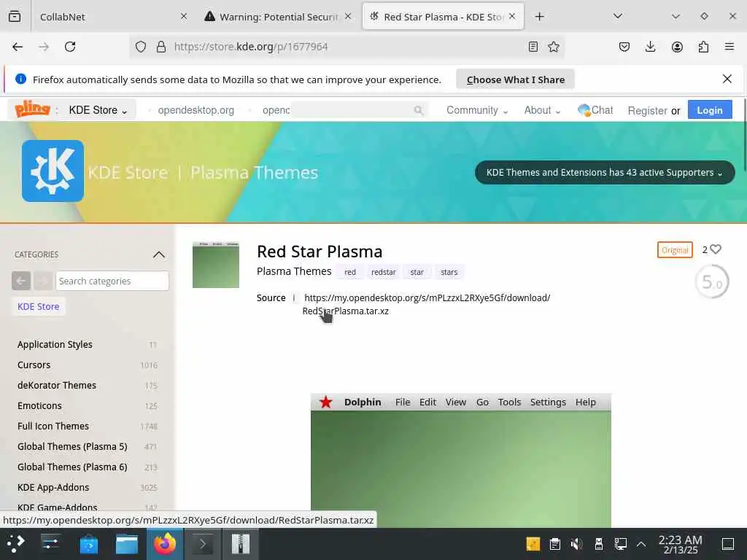
Task: Click the Pling logo
Action: 32,109
